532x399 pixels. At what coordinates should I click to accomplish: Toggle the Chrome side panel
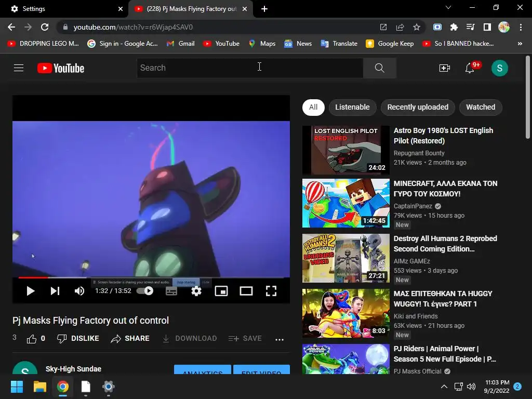[487, 27]
